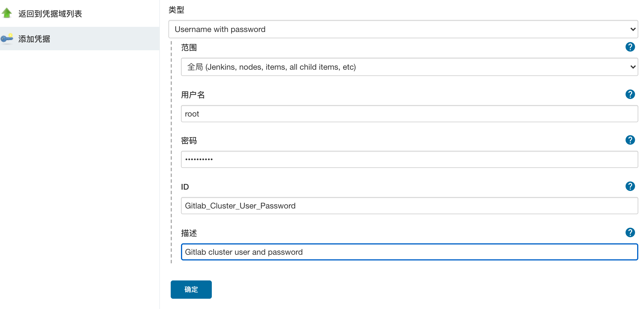Viewport: 644px width, 309px height.
Task: Click the 描述 description text field
Action: 409,252
